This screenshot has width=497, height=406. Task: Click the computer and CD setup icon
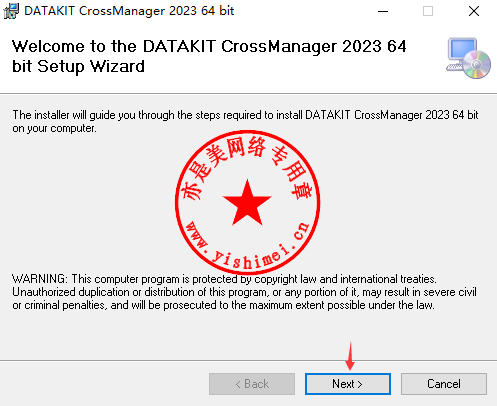coord(468,58)
